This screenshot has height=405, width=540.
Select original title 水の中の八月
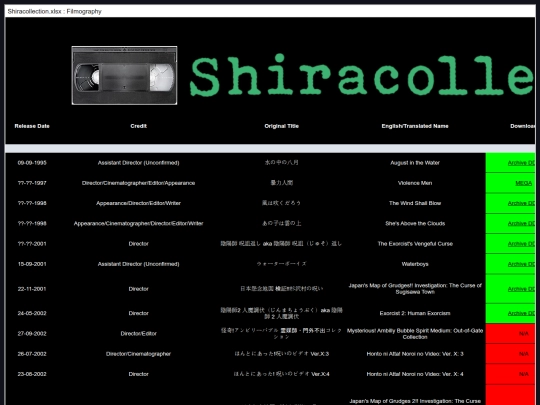(x=281, y=163)
